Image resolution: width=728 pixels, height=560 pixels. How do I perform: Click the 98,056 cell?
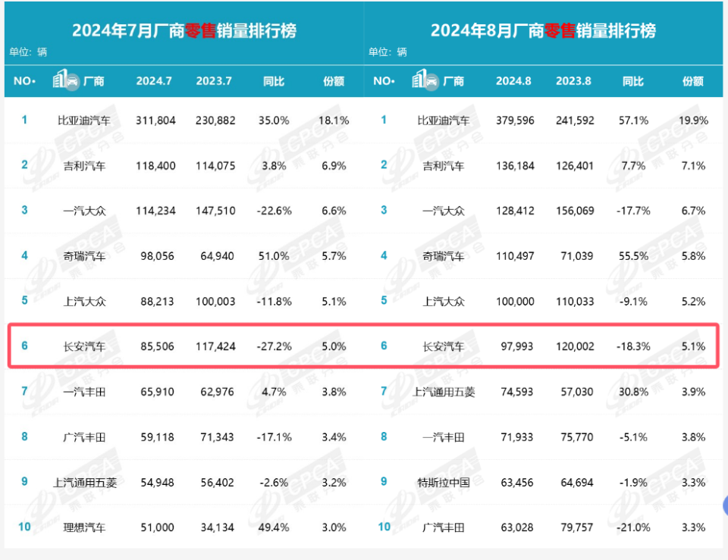tap(158, 256)
